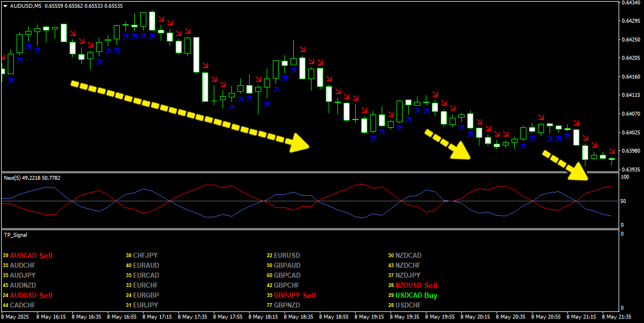This screenshot has height=323, width=644.
Task: Click Sell label next to AUDUSD
Action: (x=46, y=295)
